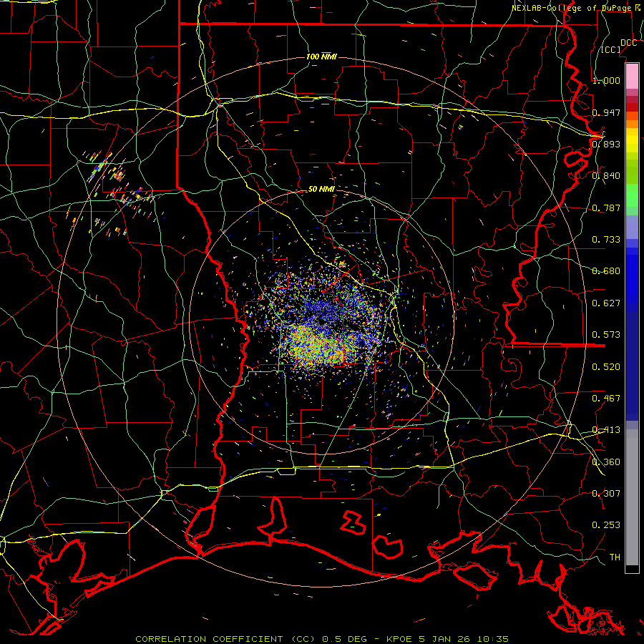Screen dimensions: 644x644
Task: Click the gray segment of the color bar
Action: [632, 497]
